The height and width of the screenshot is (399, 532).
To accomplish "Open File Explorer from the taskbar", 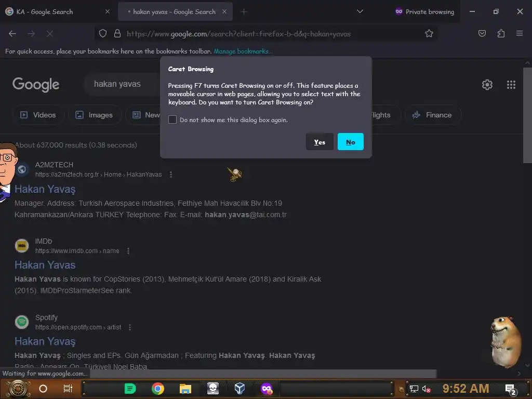I will [185, 389].
